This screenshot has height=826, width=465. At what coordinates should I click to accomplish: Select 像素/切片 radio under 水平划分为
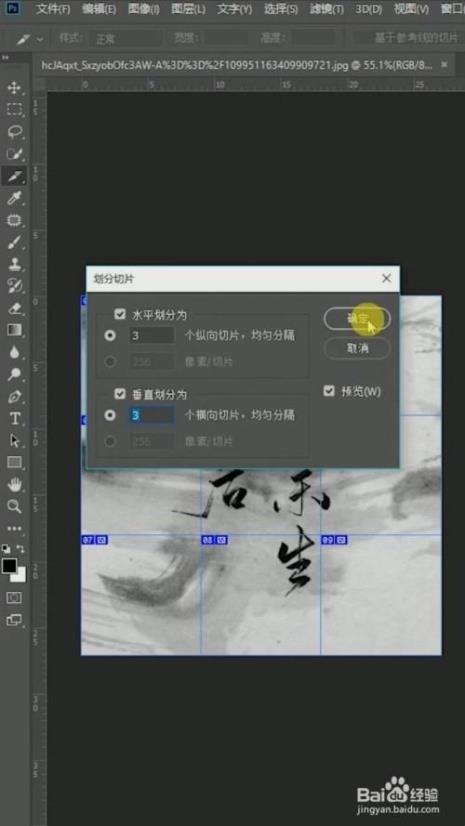[x=110, y=361]
